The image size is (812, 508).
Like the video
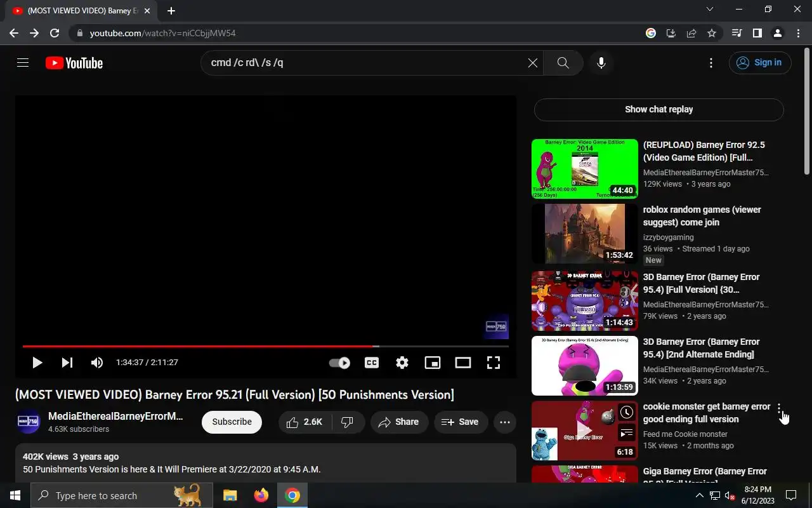coord(306,422)
